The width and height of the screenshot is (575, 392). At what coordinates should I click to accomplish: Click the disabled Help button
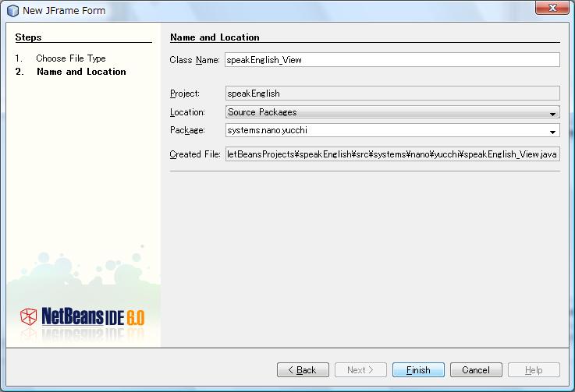(534, 370)
